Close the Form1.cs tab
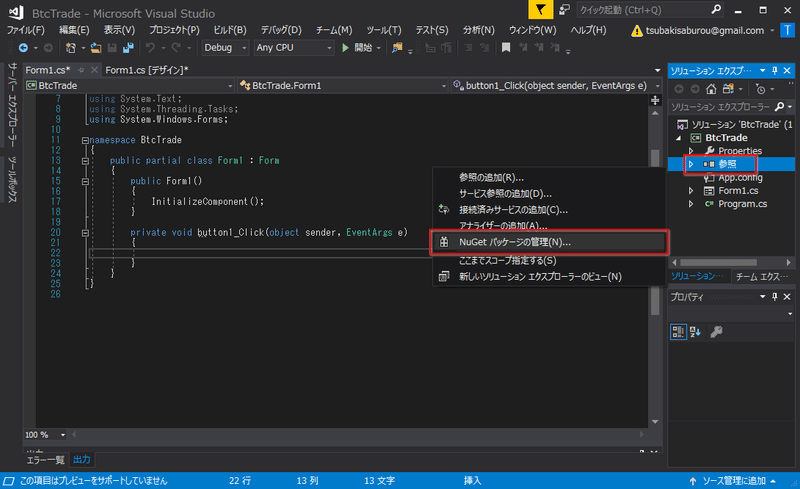 pyautogui.click(x=94, y=70)
